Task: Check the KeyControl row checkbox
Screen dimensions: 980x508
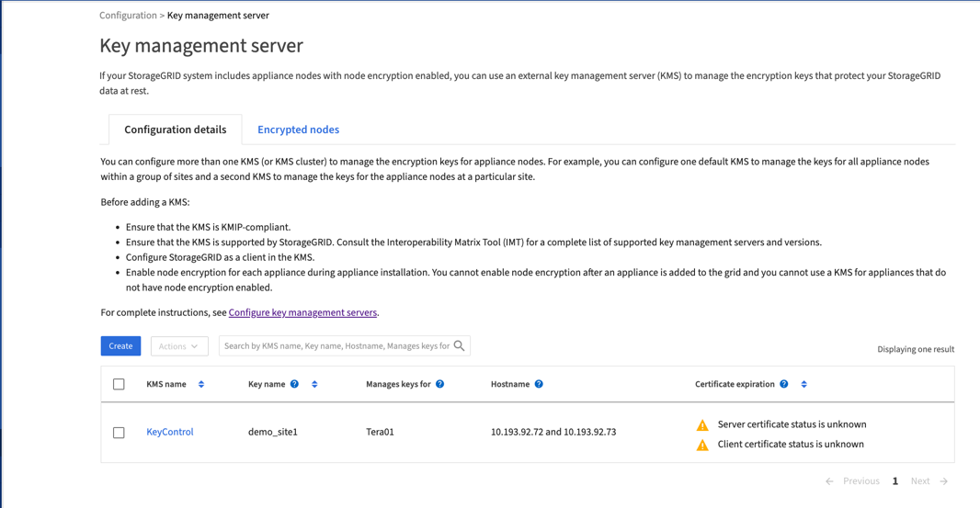Action: click(x=119, y=433)
